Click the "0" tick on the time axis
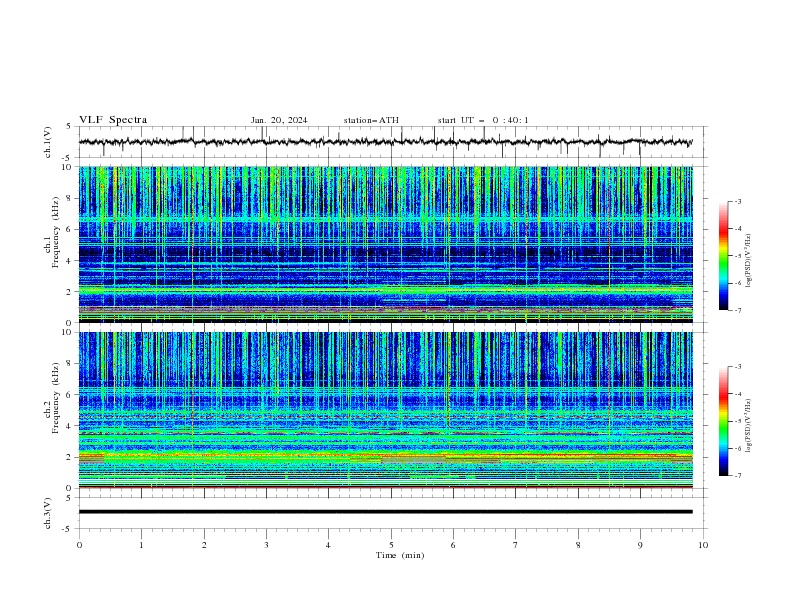The width and height of the screenshot is (792, 612). click(x=79, y=545)
